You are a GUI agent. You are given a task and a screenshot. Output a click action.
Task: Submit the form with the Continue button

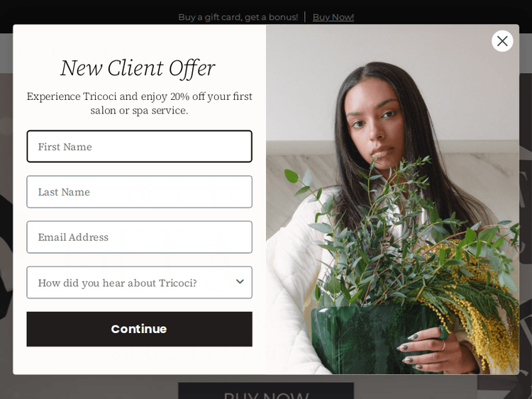pyautogui.click(x=140, y=329)
